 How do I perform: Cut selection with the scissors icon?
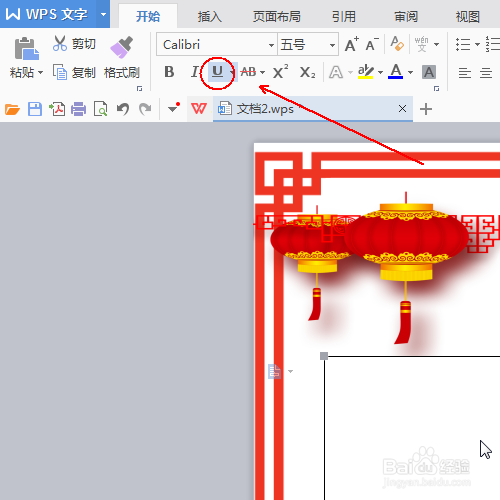(x=60, y=44)
